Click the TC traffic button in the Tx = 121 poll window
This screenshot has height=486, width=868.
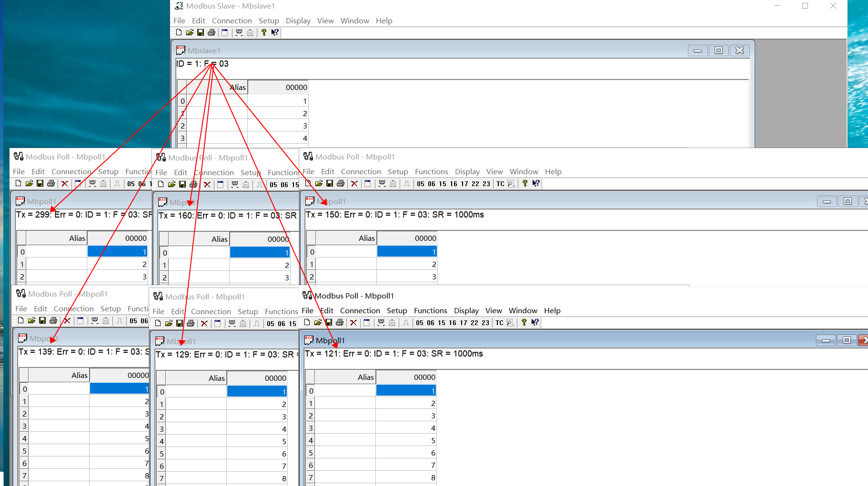pyautogui.click(x=499, y=323)
